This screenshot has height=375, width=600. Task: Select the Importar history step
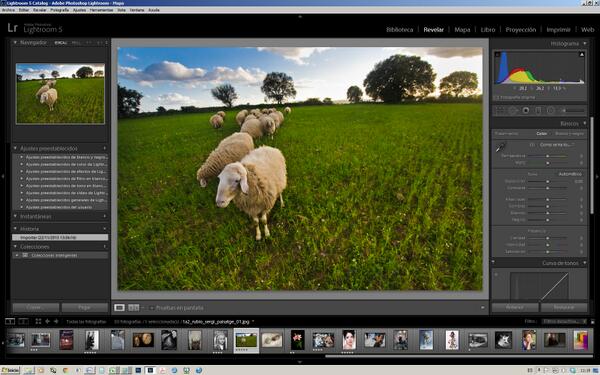[x=60, y=237]
